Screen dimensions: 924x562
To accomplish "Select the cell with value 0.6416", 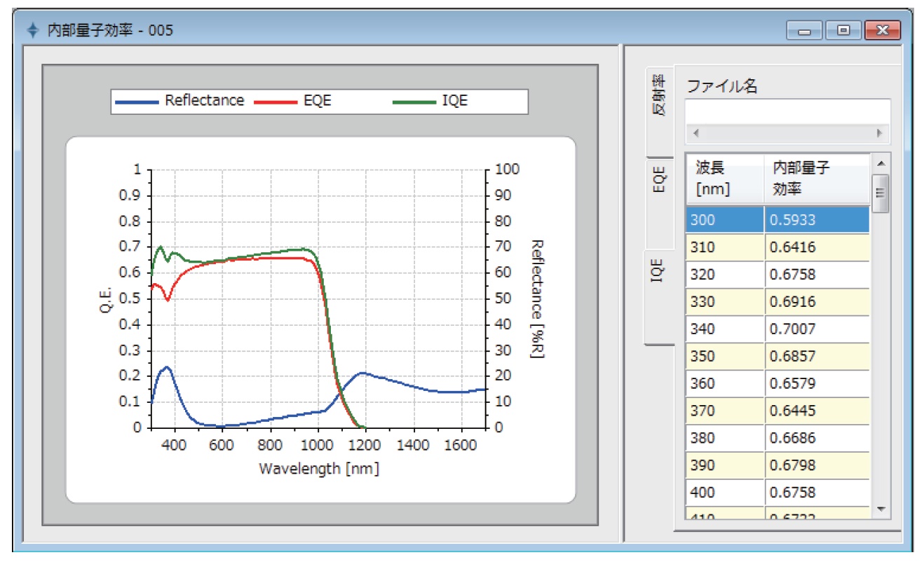I will click(817, 247).
